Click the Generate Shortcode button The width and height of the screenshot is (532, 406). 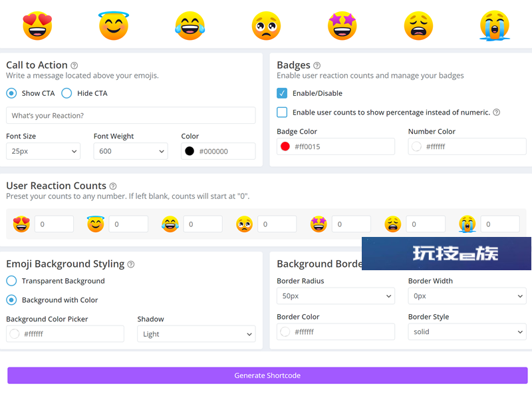[x=267, y=375]
